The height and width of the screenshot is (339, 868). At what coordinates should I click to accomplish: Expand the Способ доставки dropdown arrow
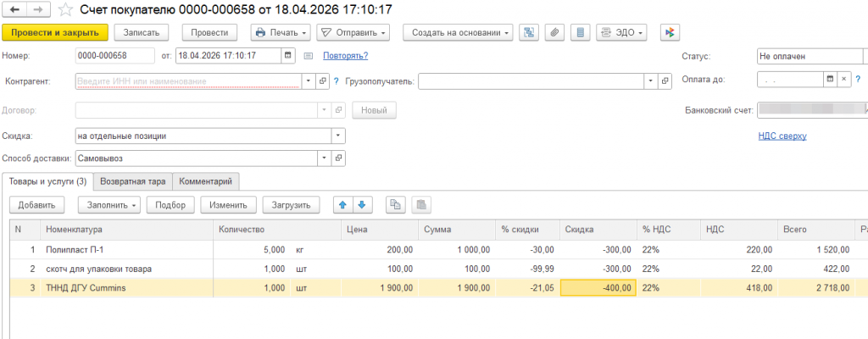pos(325,158)
